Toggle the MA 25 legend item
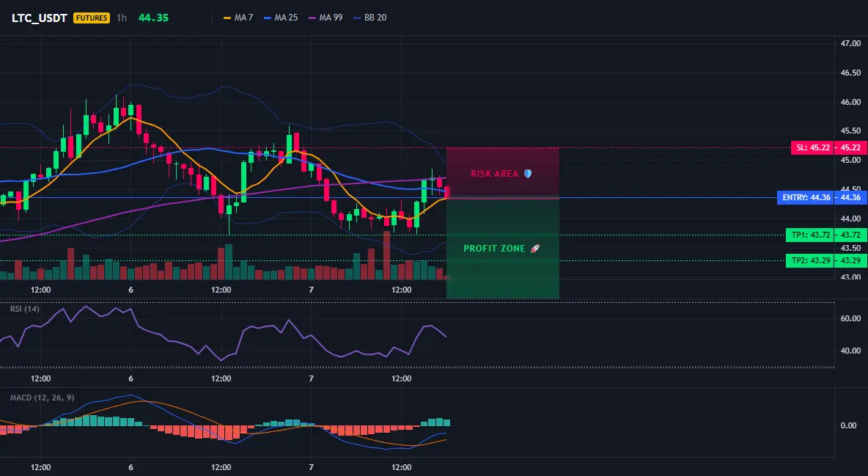868x476 pixels. point(281,18)
